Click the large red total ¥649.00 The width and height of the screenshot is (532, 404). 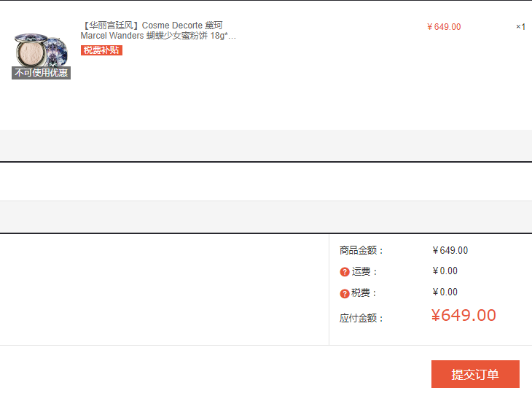click(463, 315)
